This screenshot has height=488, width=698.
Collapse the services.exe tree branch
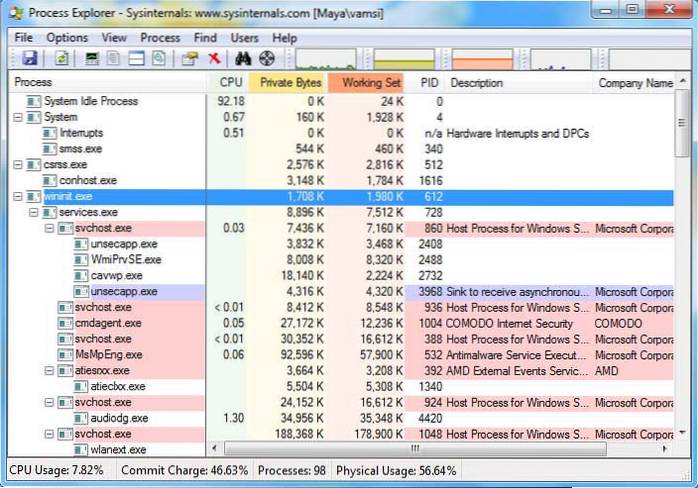(33, 213)
